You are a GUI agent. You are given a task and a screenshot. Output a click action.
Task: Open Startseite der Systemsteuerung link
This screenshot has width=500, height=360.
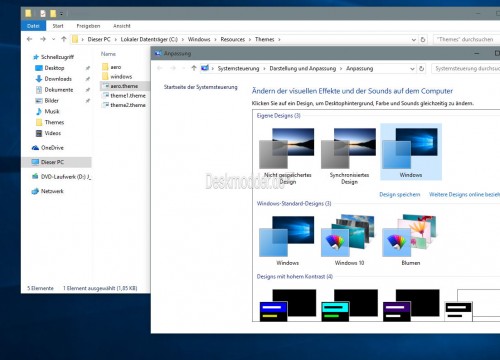point(200,87)
